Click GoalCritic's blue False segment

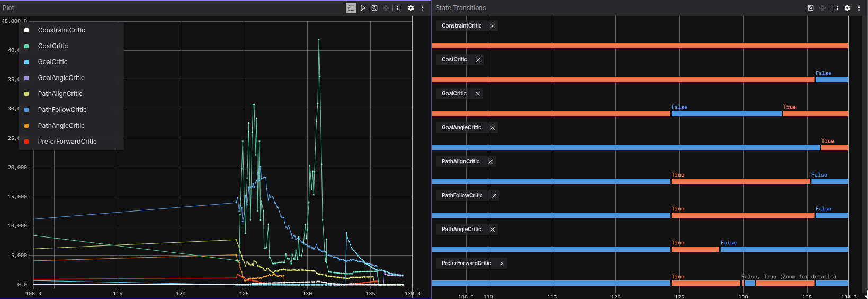[x=727, y=113]
